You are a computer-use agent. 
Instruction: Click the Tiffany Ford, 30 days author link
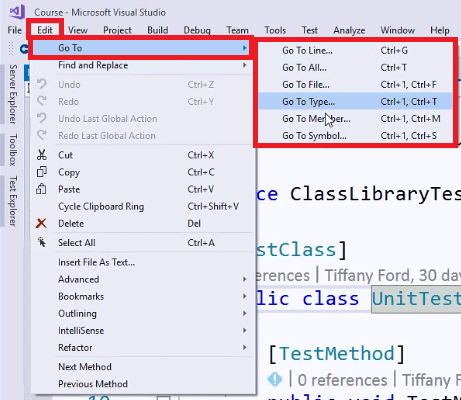pos(393,275)
